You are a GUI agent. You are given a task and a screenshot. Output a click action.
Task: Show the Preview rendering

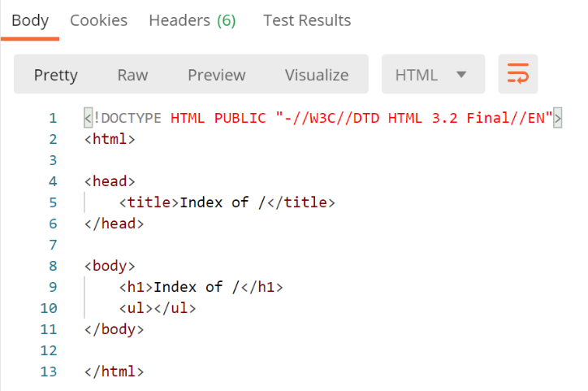tap(216, 75)
